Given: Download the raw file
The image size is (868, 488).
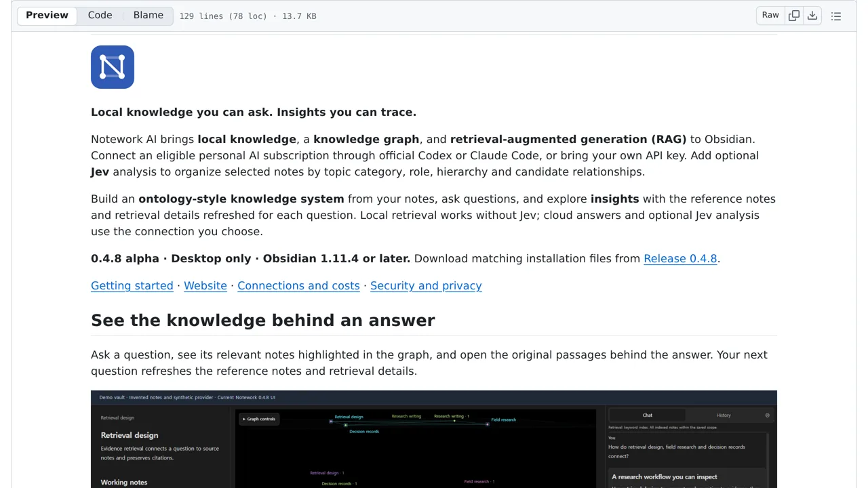Looking at the screenshot, I should tap(812, 16).
